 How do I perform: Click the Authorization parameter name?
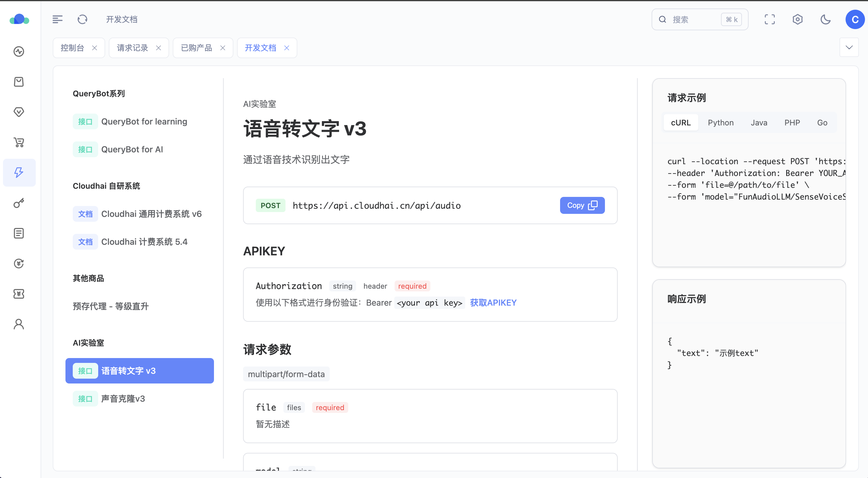click(289, 286)
